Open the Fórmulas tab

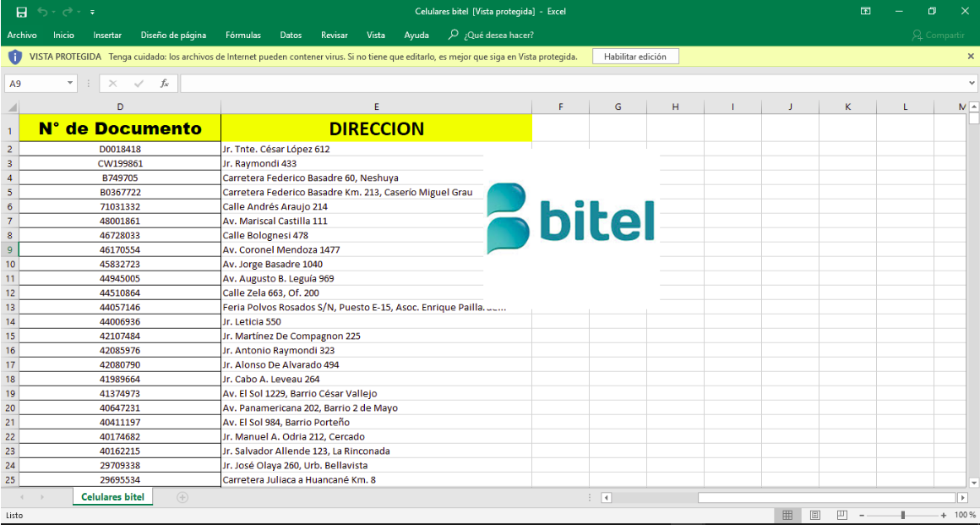coord(243,35)
